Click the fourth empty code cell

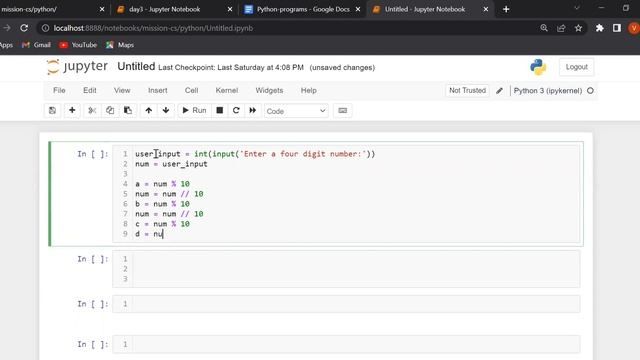pos(346,344)
